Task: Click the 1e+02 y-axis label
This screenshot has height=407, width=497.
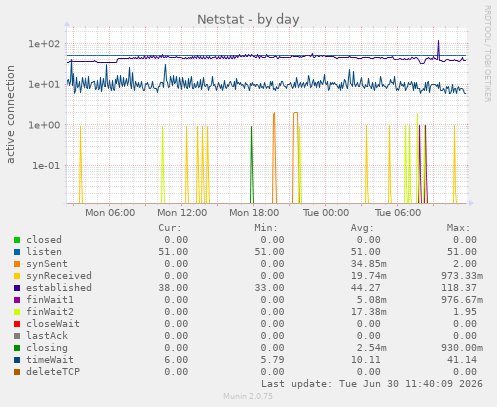Action: point(44,44)
